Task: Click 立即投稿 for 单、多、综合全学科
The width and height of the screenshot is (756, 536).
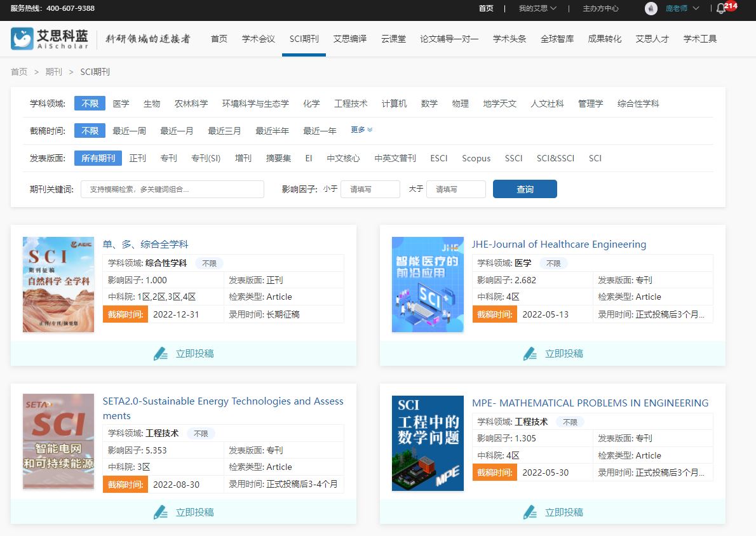Action: point(194,354)
